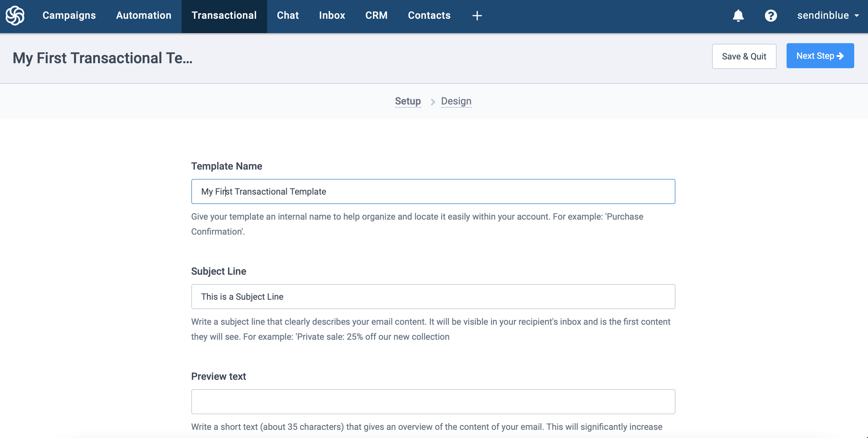This screenshot has height=438, width=868.
Task: Click the Sendinblue logo icon
Action: tap(15, 16)
